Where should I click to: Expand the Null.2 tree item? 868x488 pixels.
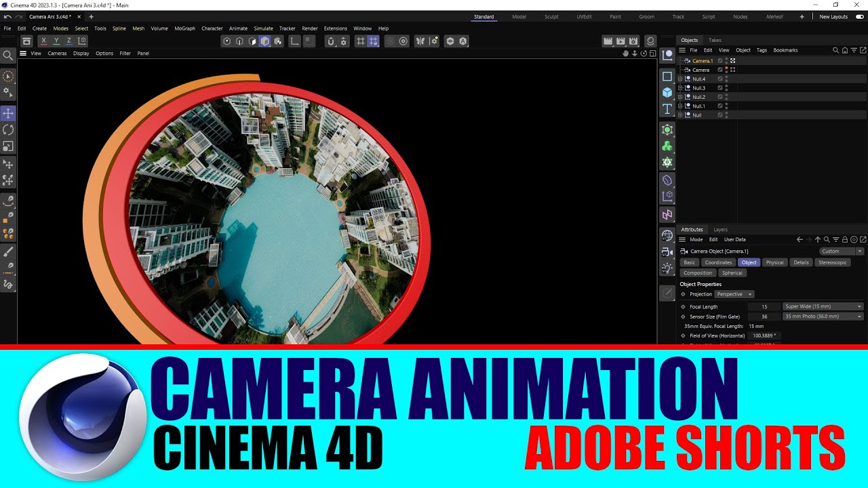681,97
